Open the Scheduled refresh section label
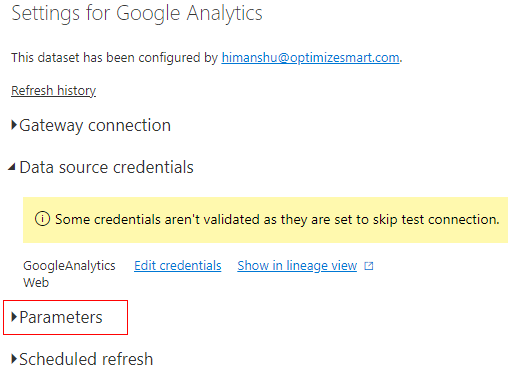The width and height of the screenshot is (508, 392). pyautogui.click(x=86, y=359)
